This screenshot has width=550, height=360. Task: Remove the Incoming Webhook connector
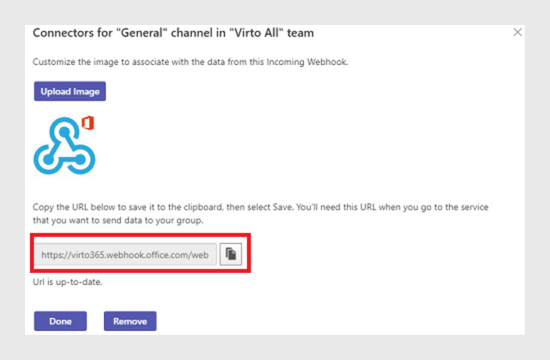pyautogui.click(x=130, y=321)
